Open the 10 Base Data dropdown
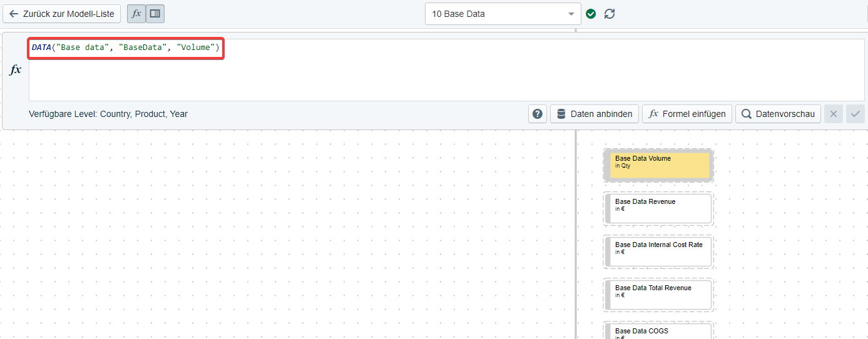 coord(494,14)
